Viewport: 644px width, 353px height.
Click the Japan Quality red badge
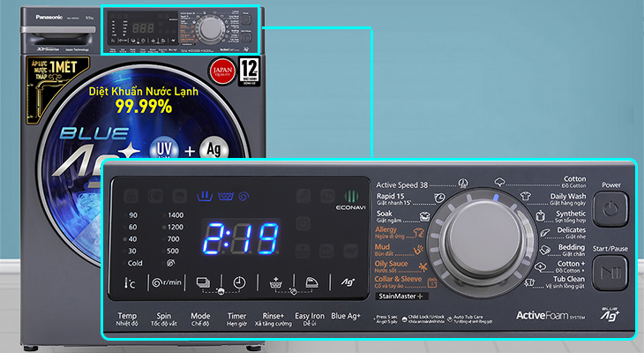click(222, 71)
